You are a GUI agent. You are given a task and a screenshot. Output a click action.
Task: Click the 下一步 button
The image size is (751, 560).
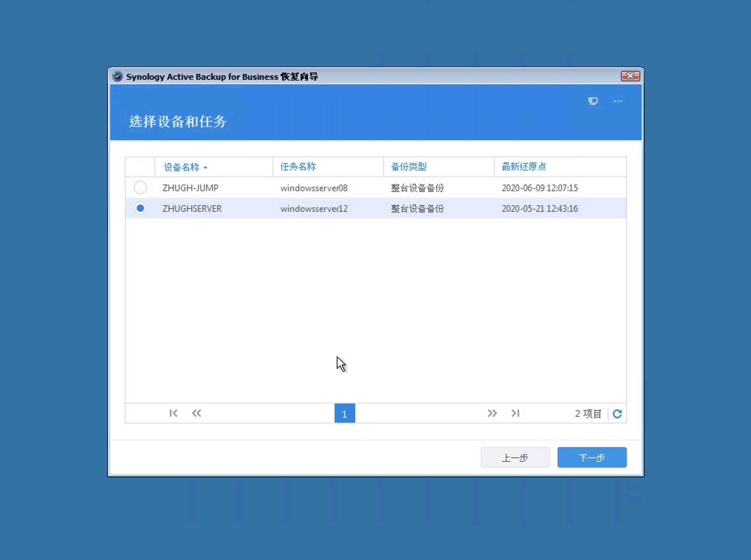(592, 457)
